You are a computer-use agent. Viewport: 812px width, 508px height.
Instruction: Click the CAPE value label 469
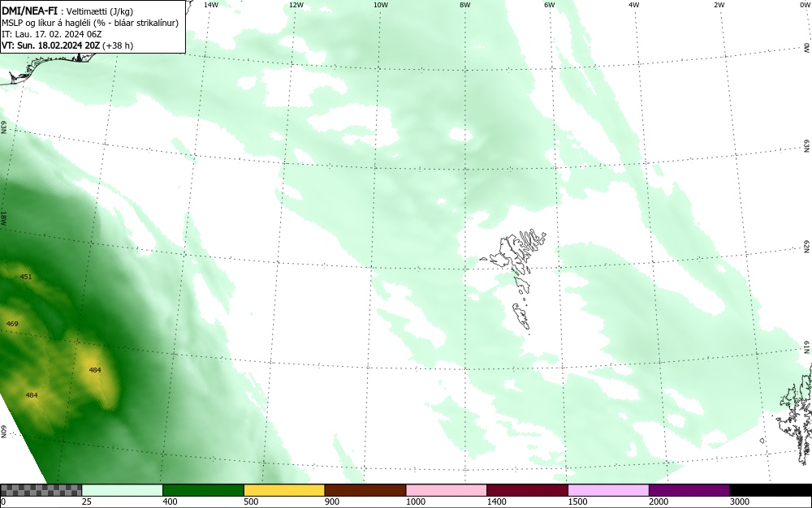point(12,324)
